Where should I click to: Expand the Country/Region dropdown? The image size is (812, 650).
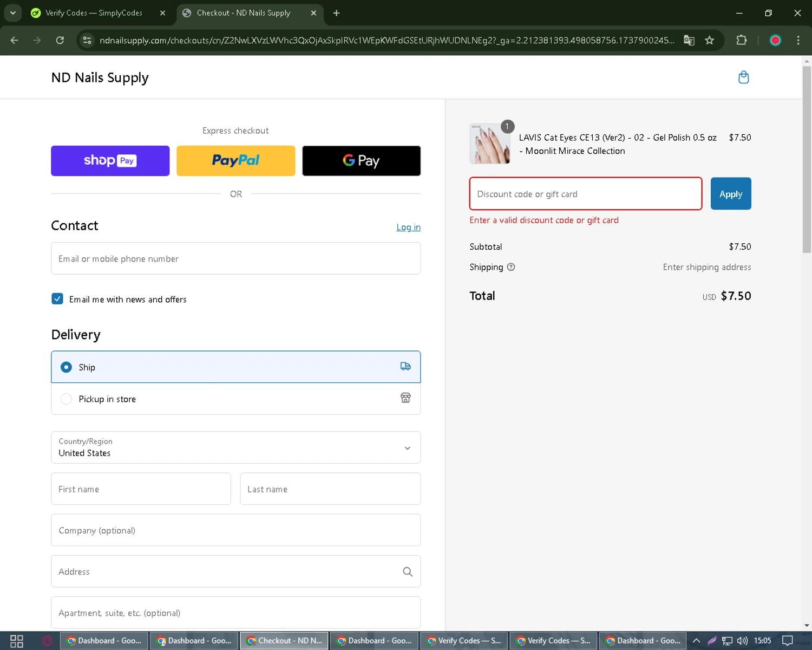[x=235, y=447]
